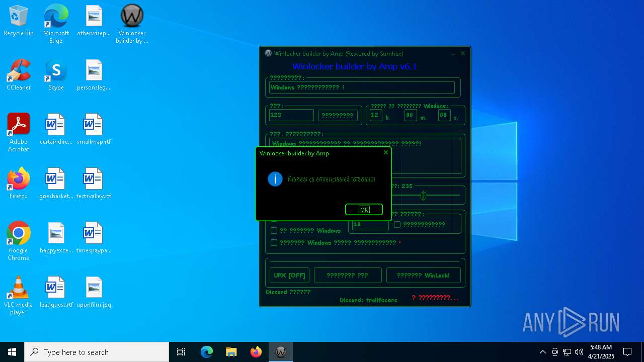Screen dimensions: 644x362
Task: Toggle the checkbox right of the 10 field
Action: (x=397, y=224)
